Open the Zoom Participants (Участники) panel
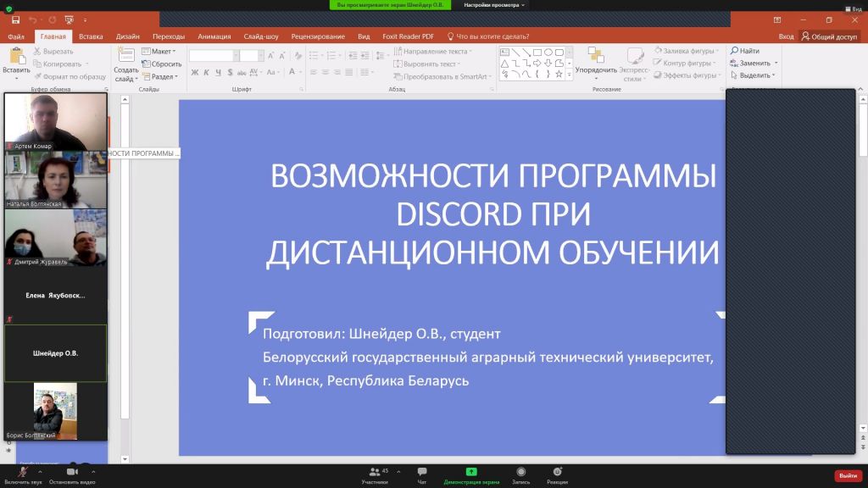The width and height of the screenshot is (868, 488). [x=374, y=472]
